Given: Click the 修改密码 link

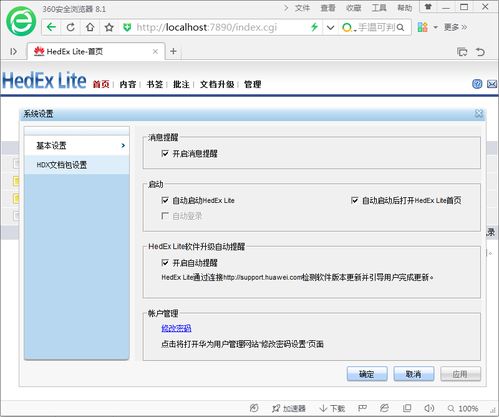Looking at the screenshot, I should (x=176, y=328).
